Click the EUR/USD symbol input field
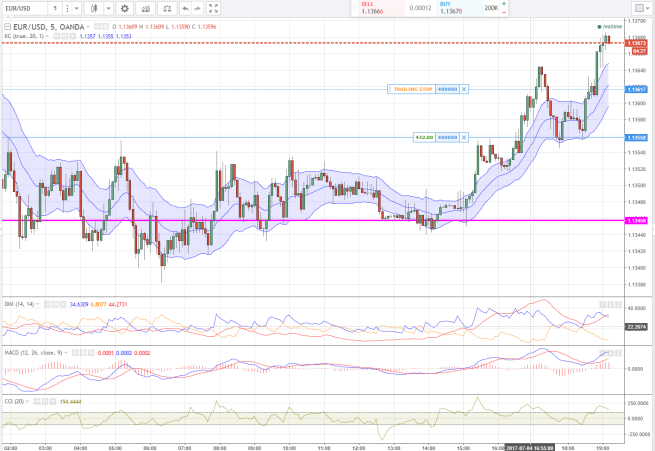 point(24,9)
